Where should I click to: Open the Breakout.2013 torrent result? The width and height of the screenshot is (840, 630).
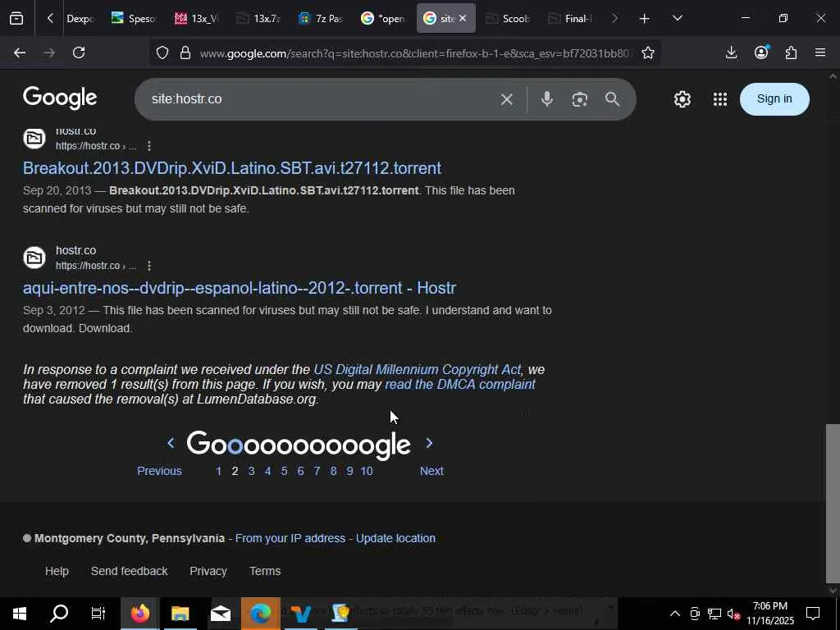(x=232, y=168)
